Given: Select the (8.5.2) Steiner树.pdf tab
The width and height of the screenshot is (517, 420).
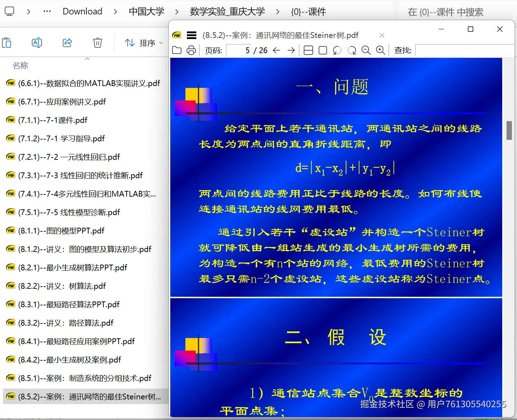Looking at the screenshot, I should [281, 35].
